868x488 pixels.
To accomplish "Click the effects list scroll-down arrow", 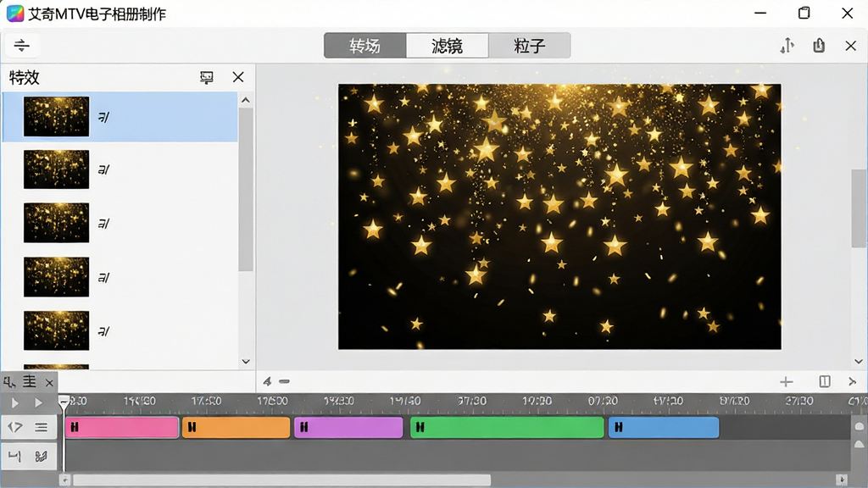I will tap(246, 361).
